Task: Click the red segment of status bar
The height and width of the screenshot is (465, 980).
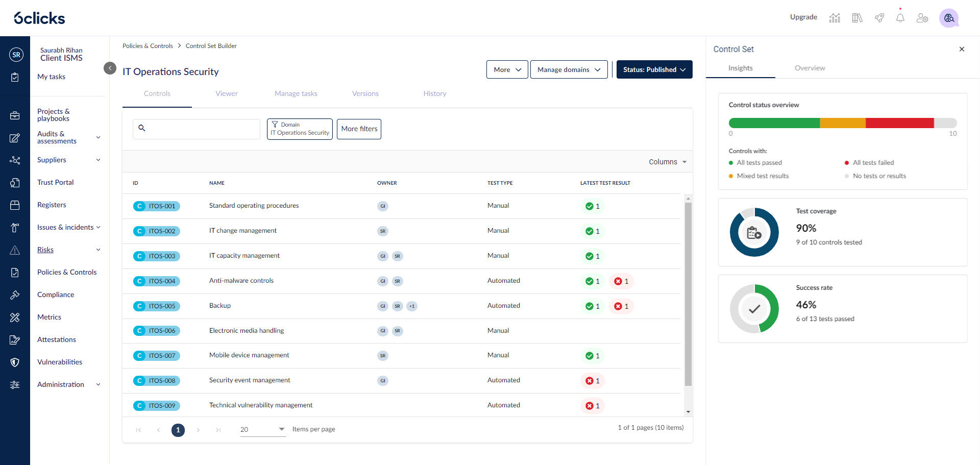Action: (899, 123)
